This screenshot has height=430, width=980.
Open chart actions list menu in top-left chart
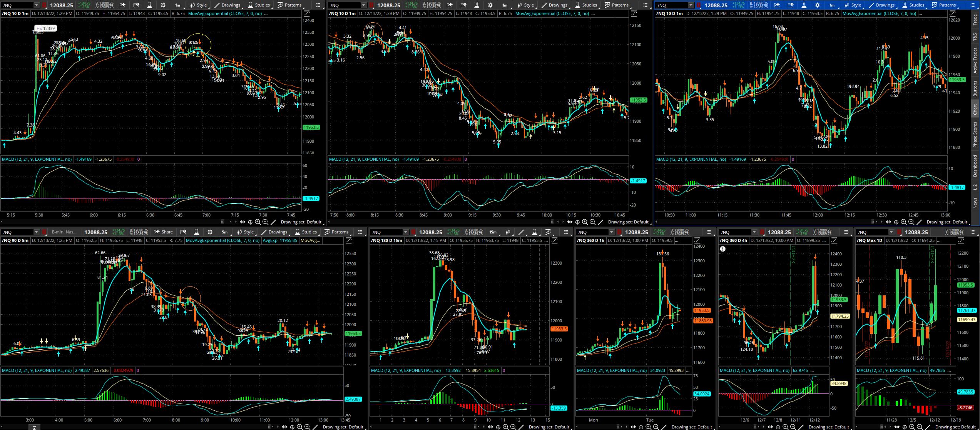[318, 5]
